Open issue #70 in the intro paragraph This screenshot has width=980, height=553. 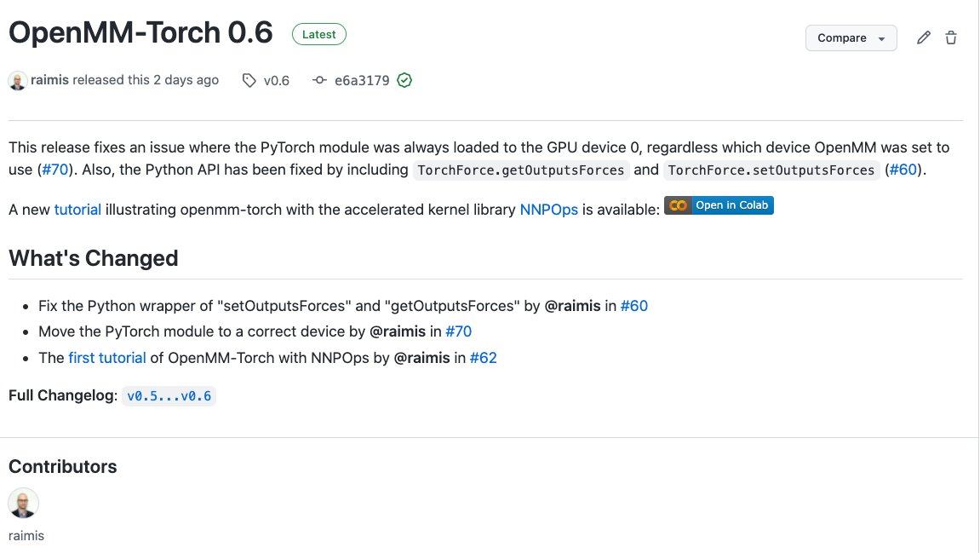point(55,170)
